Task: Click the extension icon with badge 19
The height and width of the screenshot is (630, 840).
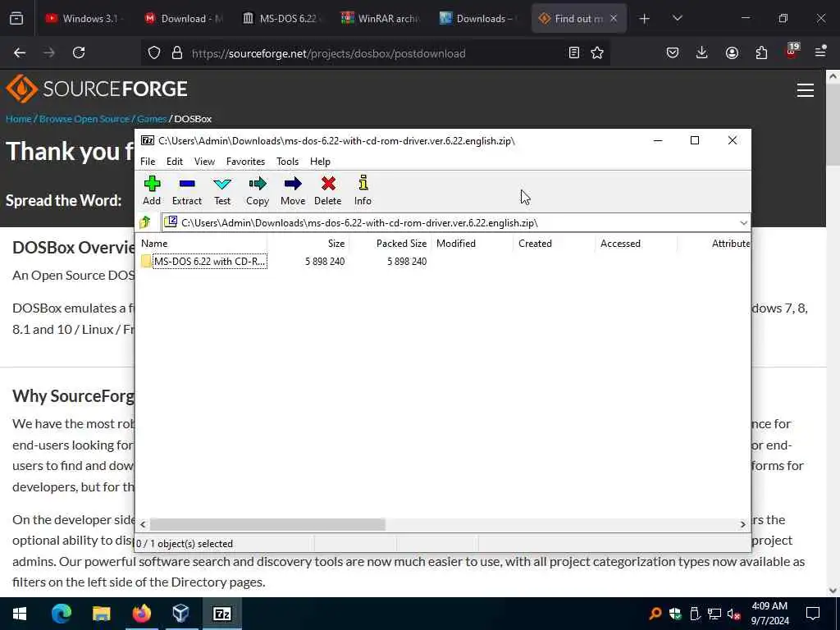Action: coord(792,52)
